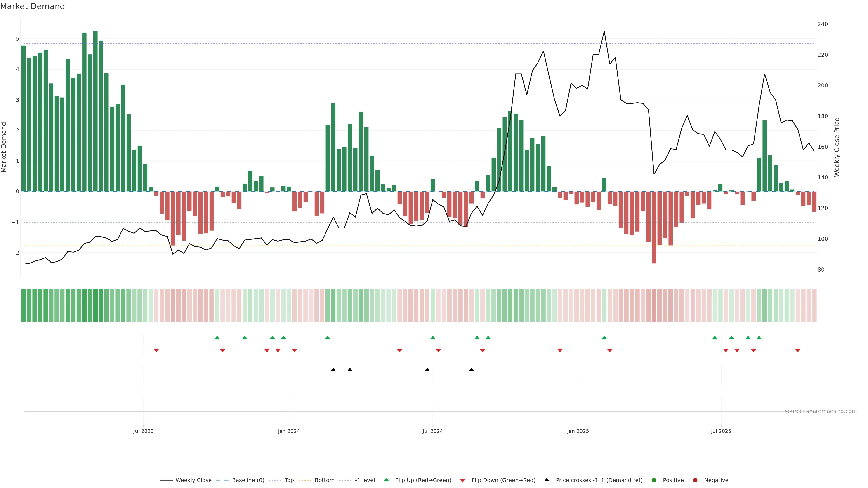The width and height of the screenshot is (868, 488).
Task: Hide the Top dotted line legend item
Action: pos(289,480)
